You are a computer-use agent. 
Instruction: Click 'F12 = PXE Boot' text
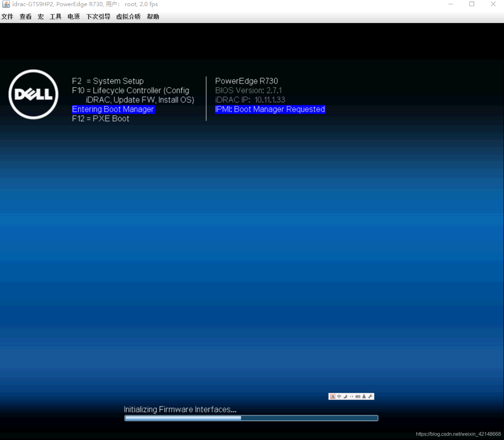101,118
